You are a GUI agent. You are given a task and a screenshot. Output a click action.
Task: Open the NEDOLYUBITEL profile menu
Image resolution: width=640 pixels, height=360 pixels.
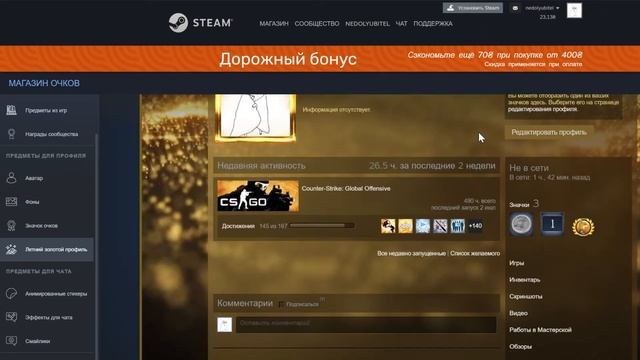click(367, 24)
